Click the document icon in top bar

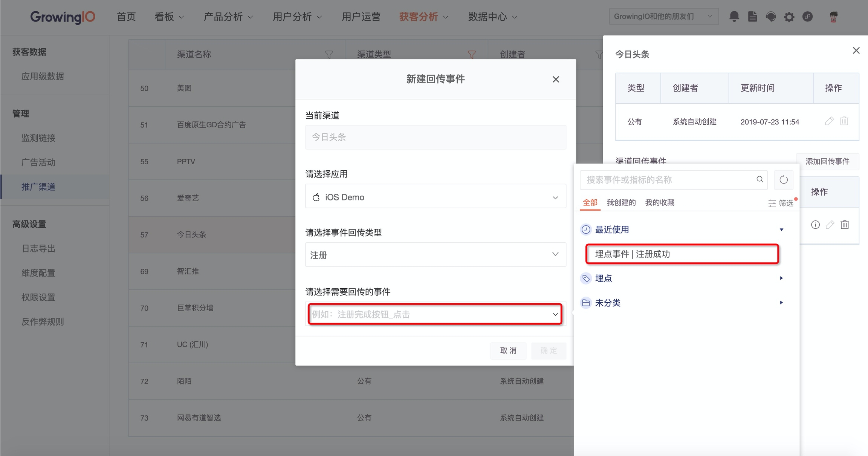(752, 17)
